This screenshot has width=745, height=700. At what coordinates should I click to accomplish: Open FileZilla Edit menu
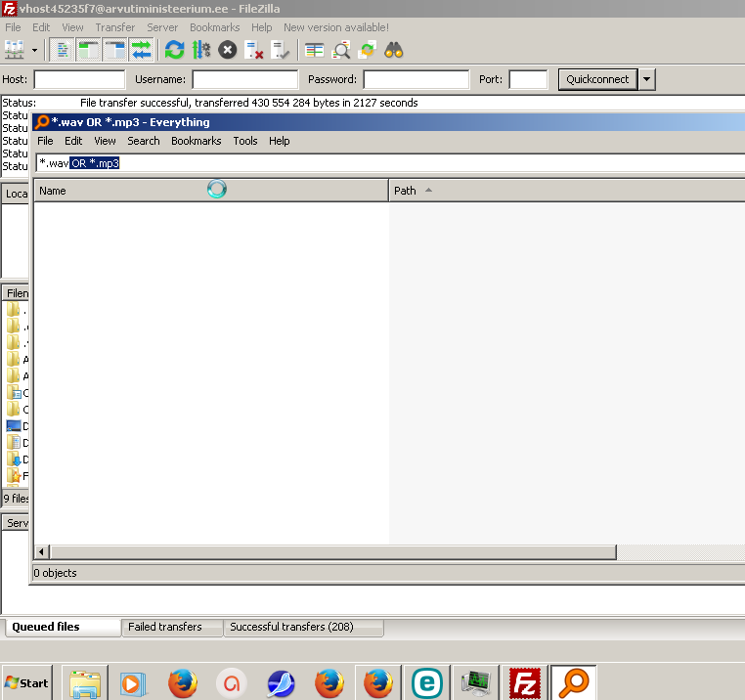point(41,27)
